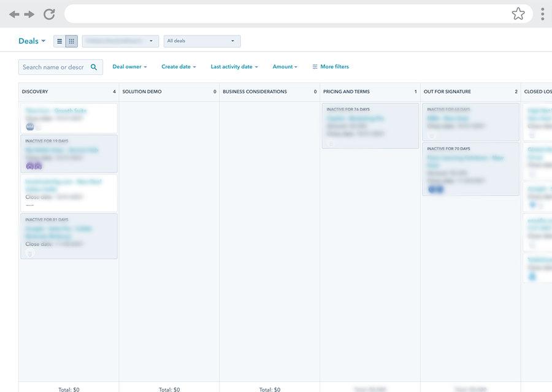This screenshot has width=552, height=392.
Task: Click the Business Considerations Total: $0
Action: (x=270, y=389)
